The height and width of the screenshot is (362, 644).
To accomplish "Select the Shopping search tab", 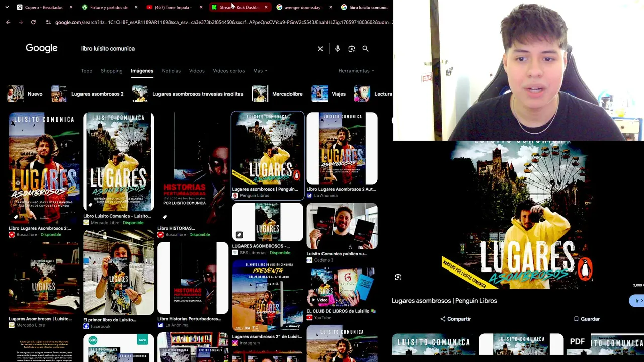I will (x=111, y=71).
